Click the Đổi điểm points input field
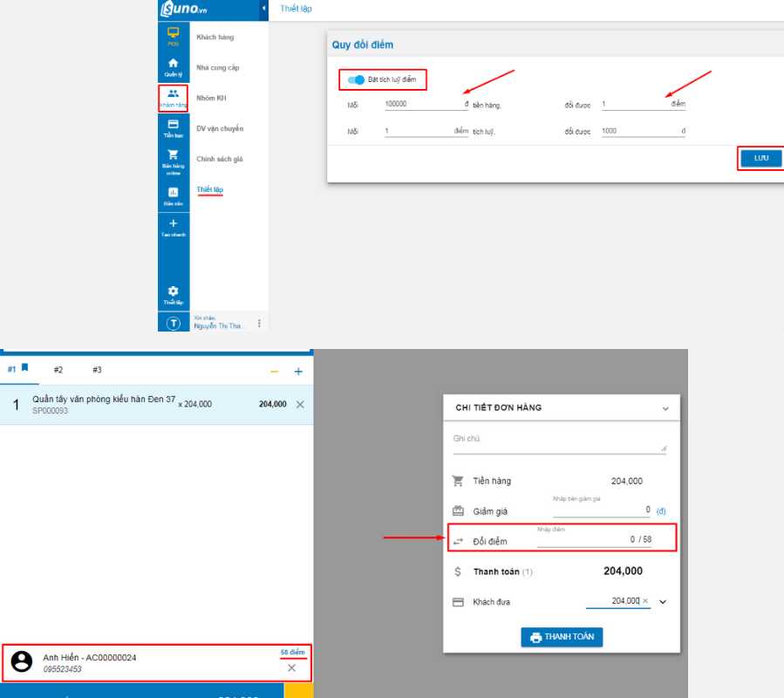 pos(593,540)
